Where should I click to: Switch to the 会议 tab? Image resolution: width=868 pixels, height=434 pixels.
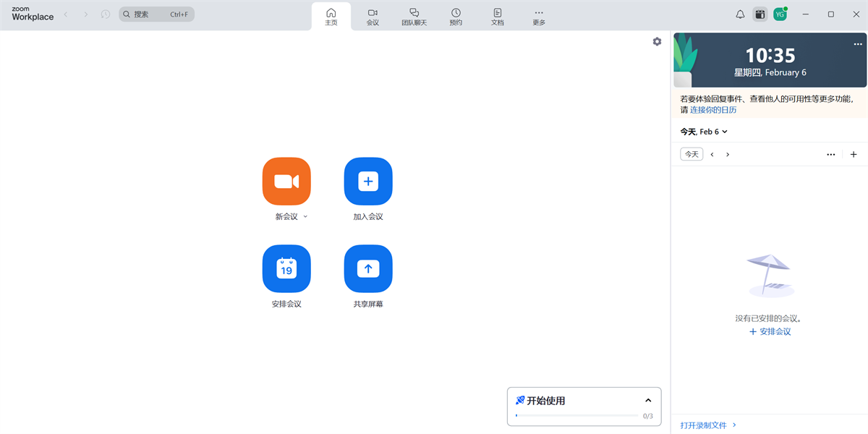[373, 16]
